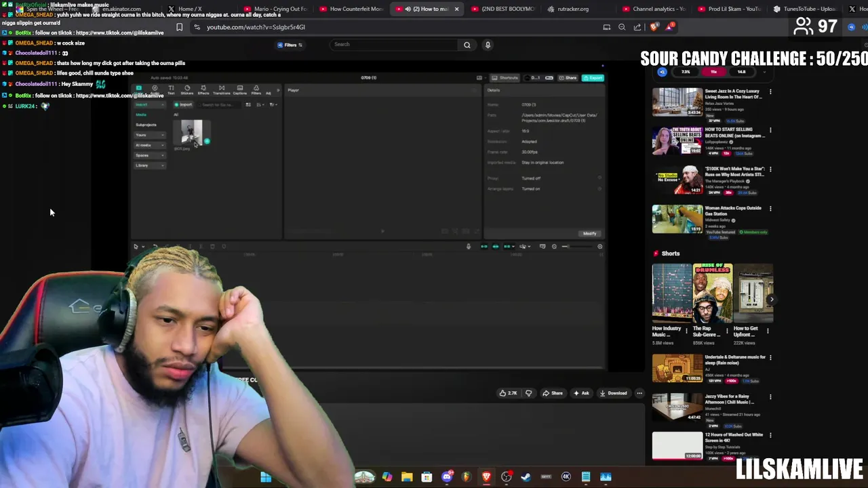Open CapCut Transitions tab in the video

[x=222, y=89]
